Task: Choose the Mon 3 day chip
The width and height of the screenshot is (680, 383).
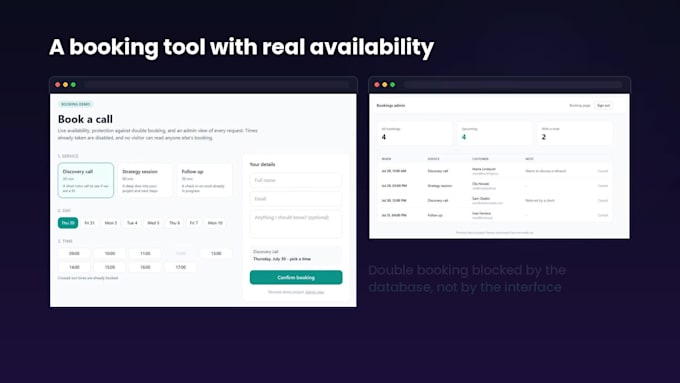Action: click(111, 223)
